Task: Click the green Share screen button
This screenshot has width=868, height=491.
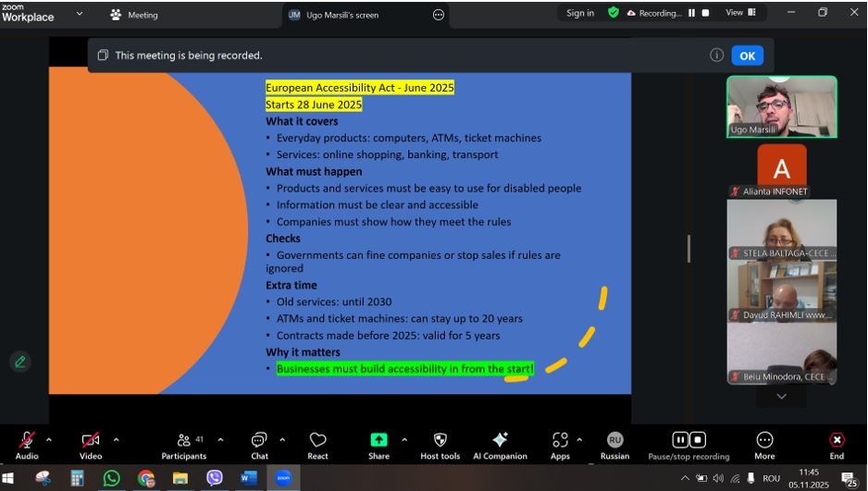Action: coord(378,440)
